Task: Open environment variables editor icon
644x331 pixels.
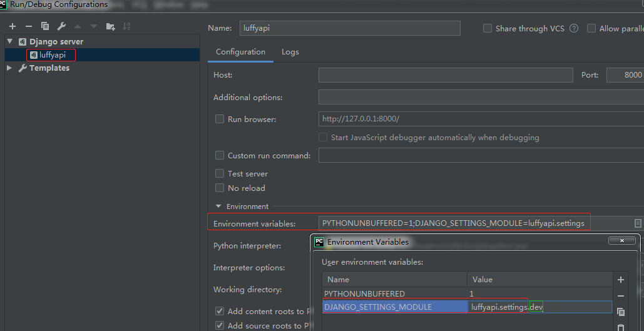Action: pyautogui.click(x=637, y=223)
